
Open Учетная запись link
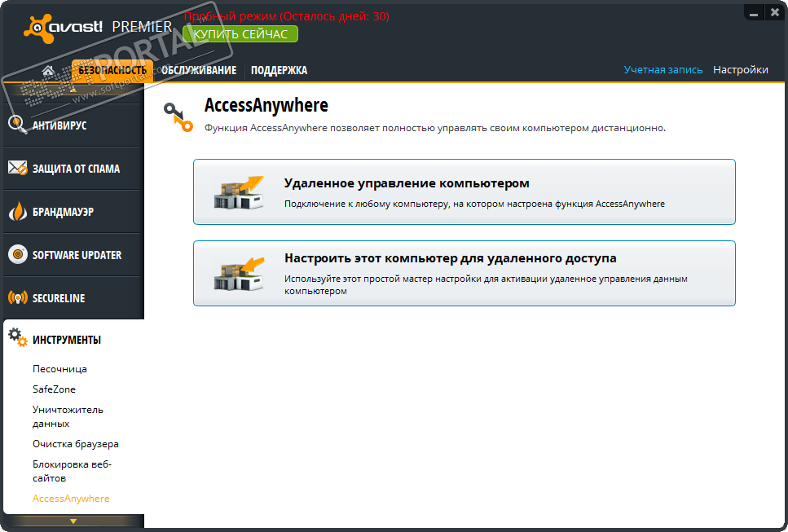click(663, 70)
